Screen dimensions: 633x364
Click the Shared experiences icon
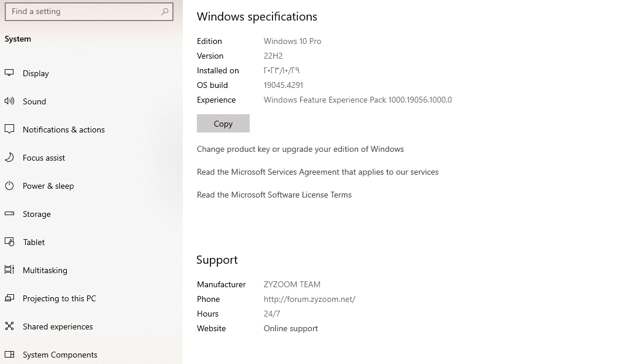pos(9,326)
